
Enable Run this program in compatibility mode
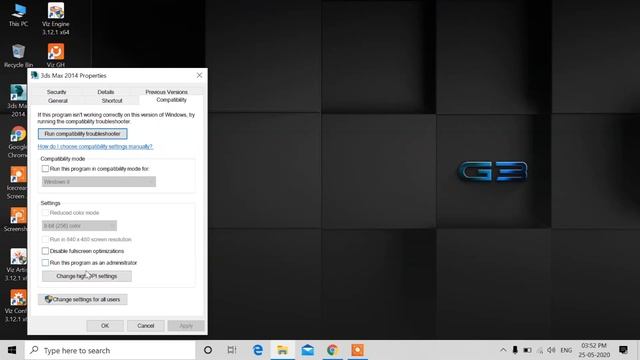[x=45, y=169]
